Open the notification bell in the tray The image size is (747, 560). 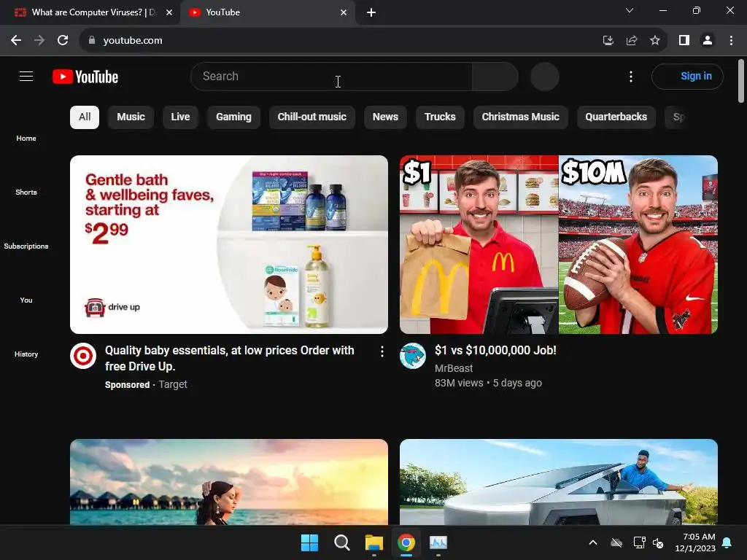pos(727,542)
